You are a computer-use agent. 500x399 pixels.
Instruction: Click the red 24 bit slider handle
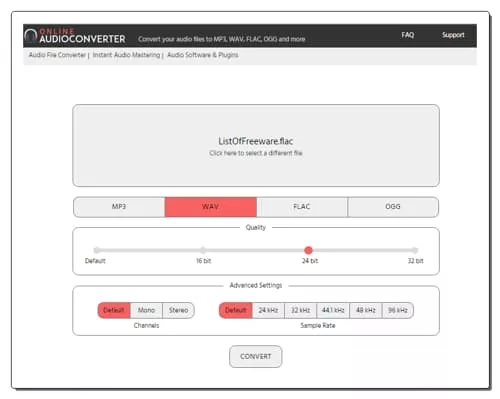[309, 250]
